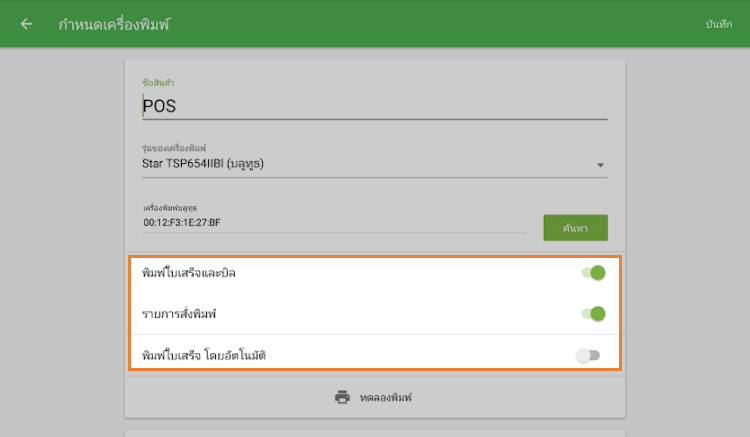Open the printer model dropdown arrow
Screen dimensions: 750x437
click(600, 165)
